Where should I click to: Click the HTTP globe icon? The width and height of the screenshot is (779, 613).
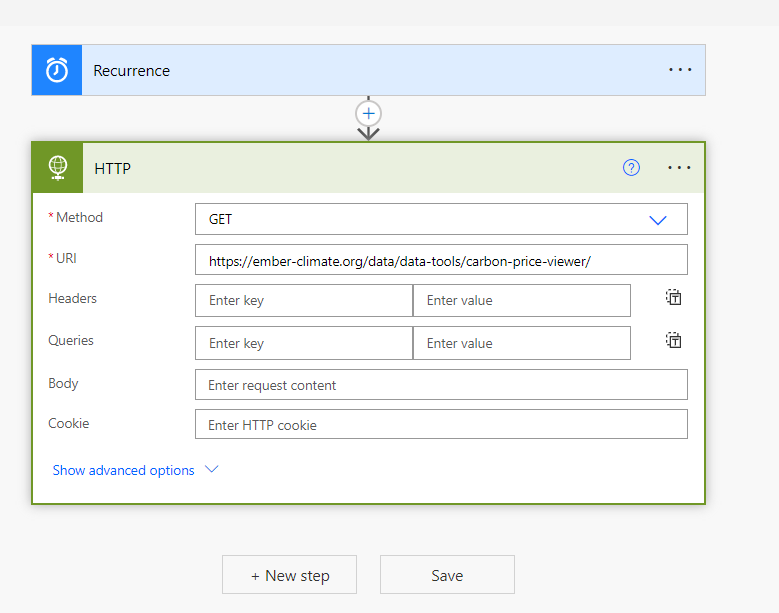58,168
